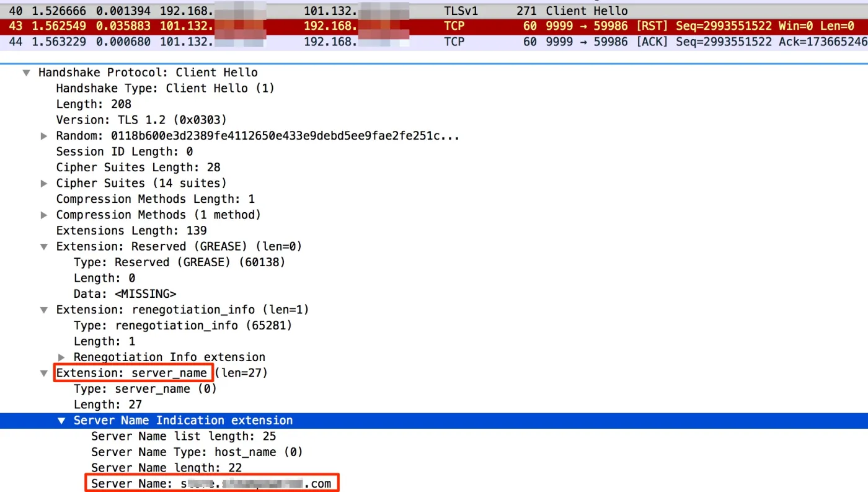This screenshot has width=868, height=492.
Task: Collapse the Extension: renegotiation_info node
Action: point(43,310)
